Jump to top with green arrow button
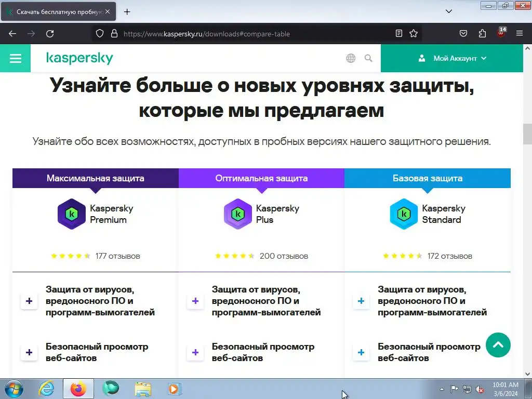The image size is (532, 399). click(x=498, y=345)
